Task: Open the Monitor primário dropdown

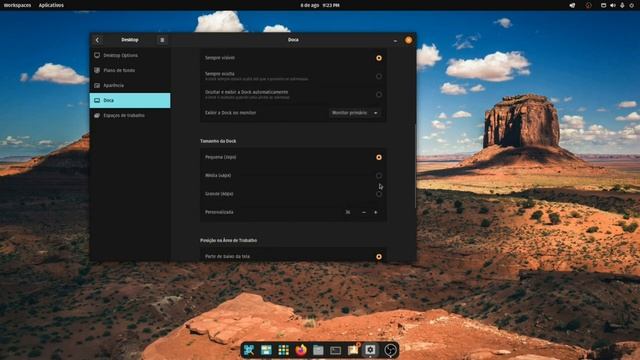Action: (355, 113)
